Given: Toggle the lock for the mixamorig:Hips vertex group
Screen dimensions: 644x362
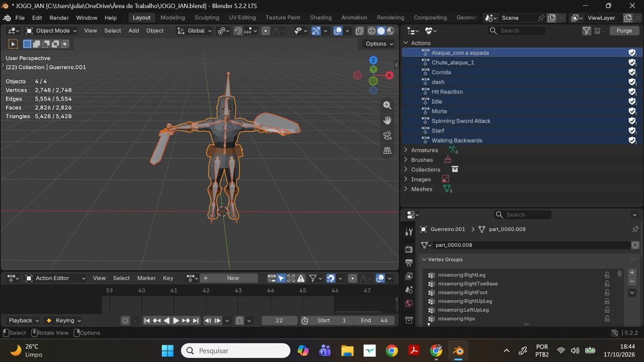Looking at the screenshot, I should click(x=607, y=318).
